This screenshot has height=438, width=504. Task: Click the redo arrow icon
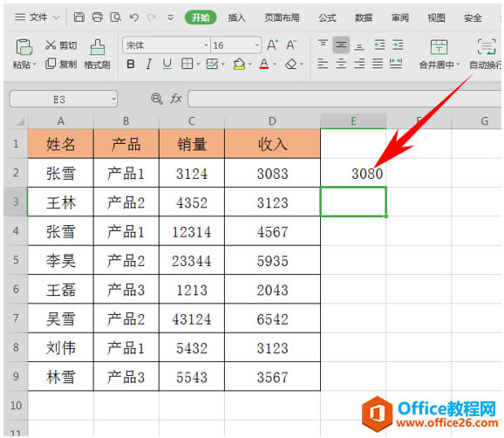click(x=152, y=17)
